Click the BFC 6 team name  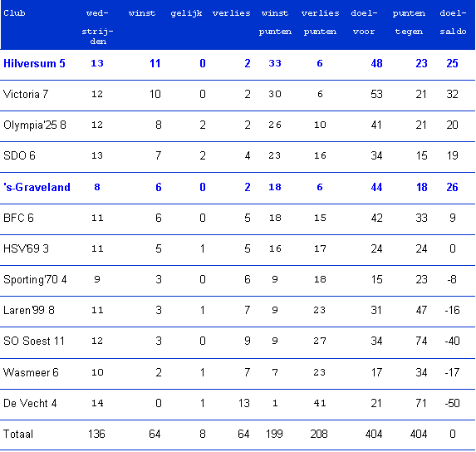[x=18, y=218]
